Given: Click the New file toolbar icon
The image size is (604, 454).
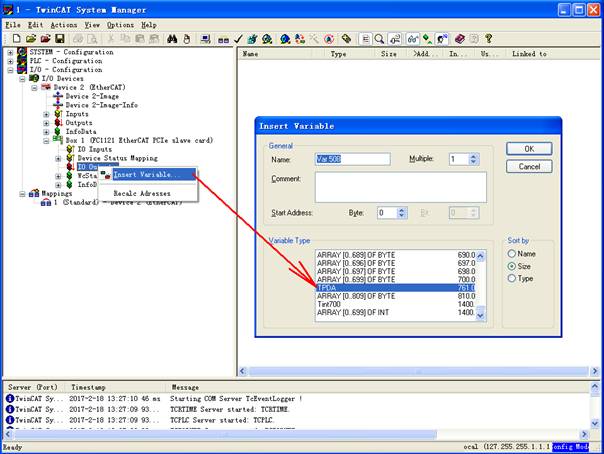Looking at the screenshot, I should [16, 39].
